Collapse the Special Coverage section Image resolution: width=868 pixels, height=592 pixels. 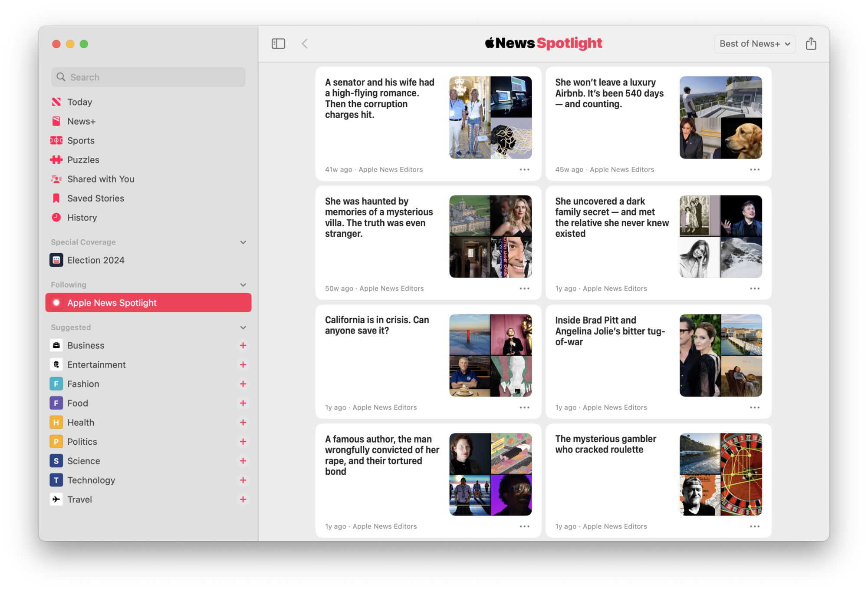pyautogui.click(x=243, y=242)
